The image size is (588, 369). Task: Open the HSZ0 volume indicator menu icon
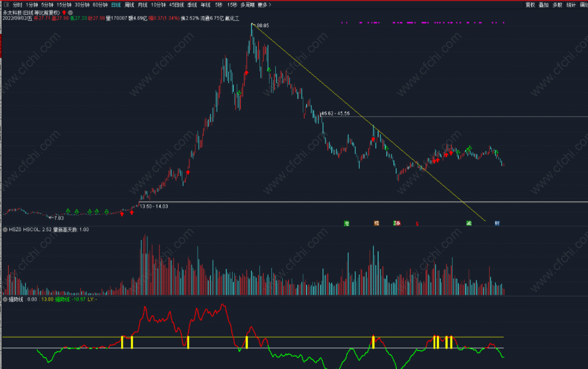(x=5, y=230)
